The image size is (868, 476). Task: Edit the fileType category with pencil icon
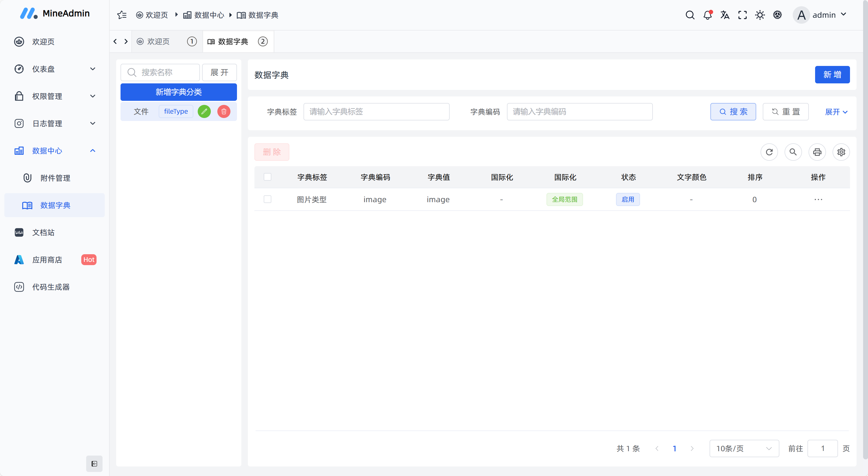[204, 111]
